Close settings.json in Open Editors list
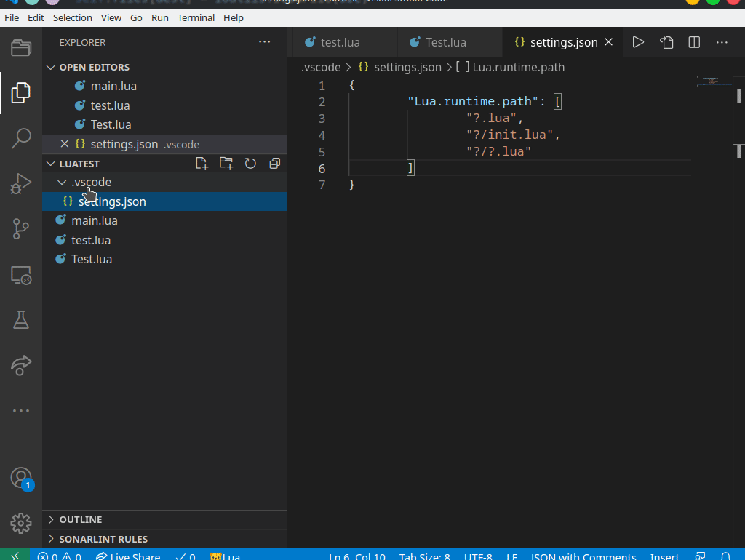745x560 pixels. point(65,144)
